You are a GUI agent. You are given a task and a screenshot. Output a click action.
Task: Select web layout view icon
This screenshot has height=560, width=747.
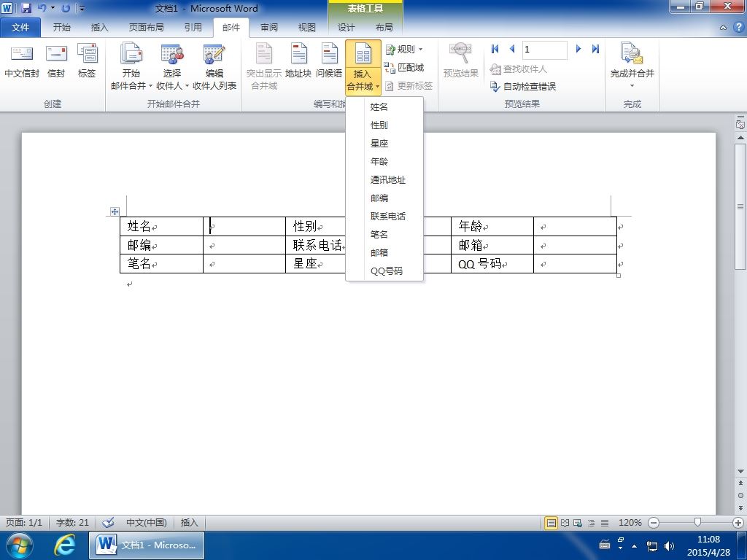pyautogui.click(x=578, y=523)
